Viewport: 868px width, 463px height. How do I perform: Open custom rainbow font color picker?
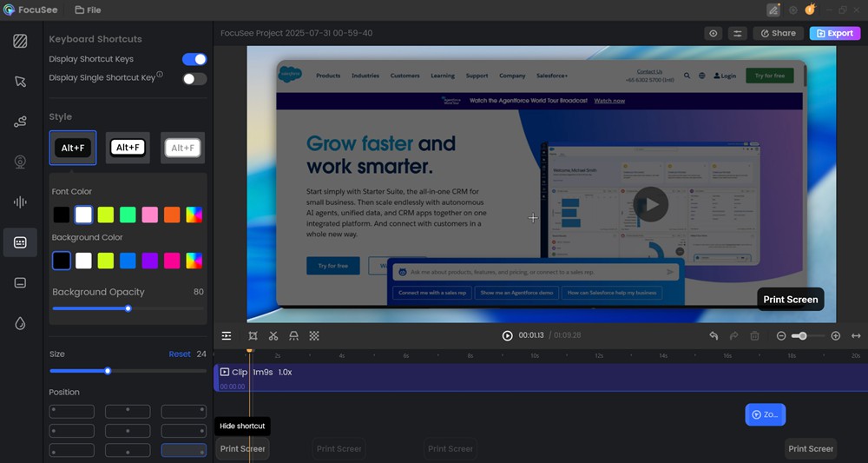click(x=194, y=215)
